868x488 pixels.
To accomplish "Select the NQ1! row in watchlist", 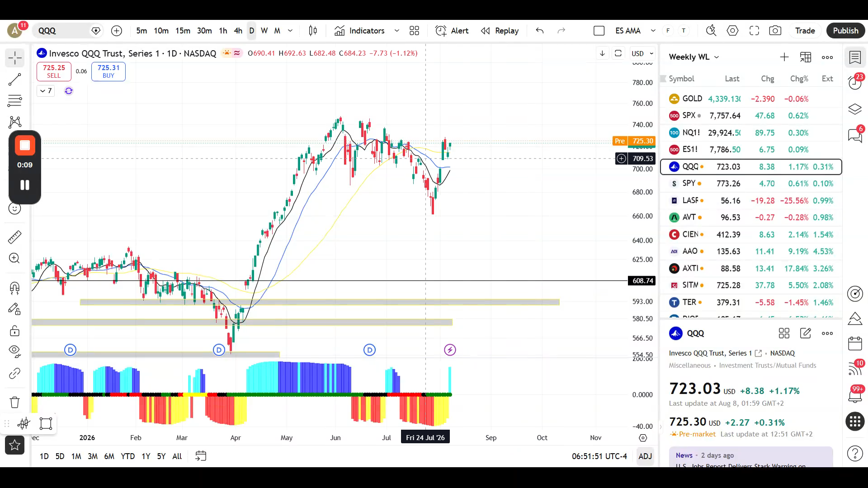I will 751,133.
